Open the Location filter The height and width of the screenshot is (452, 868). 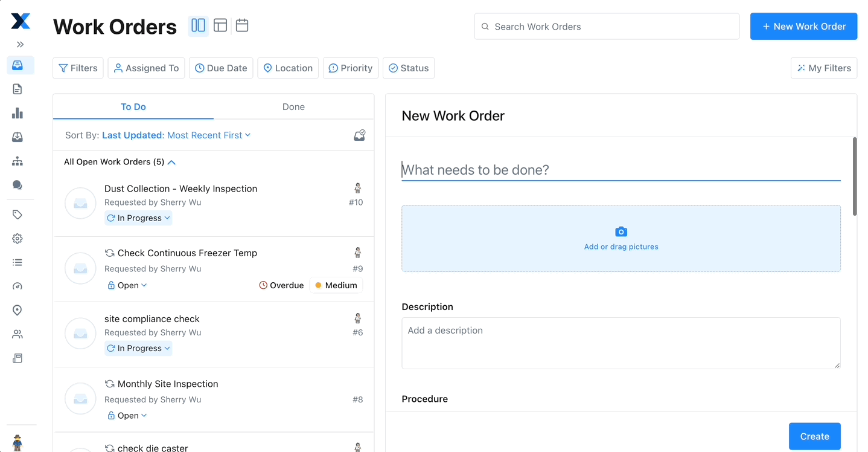coord(288,68)
